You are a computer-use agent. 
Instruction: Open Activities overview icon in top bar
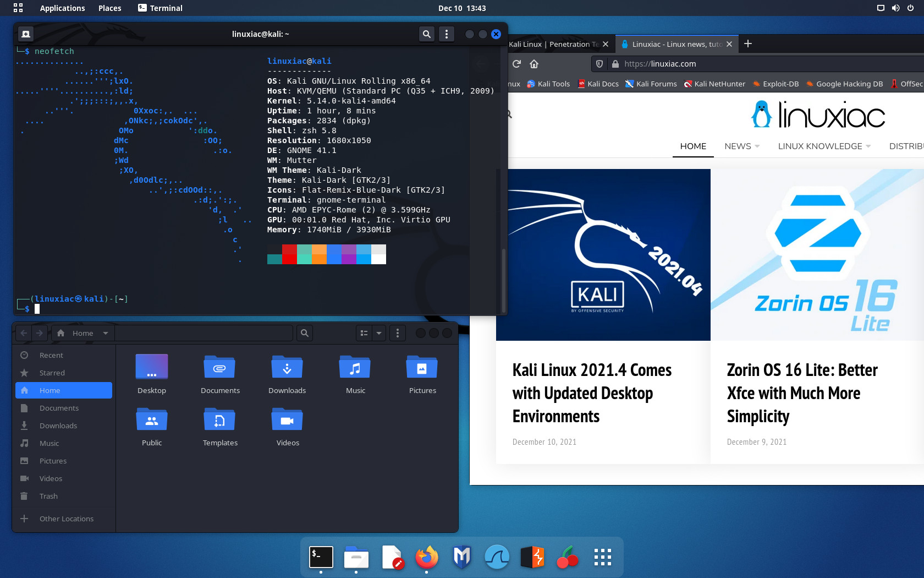pyautogui.click(x=18, y=8)
